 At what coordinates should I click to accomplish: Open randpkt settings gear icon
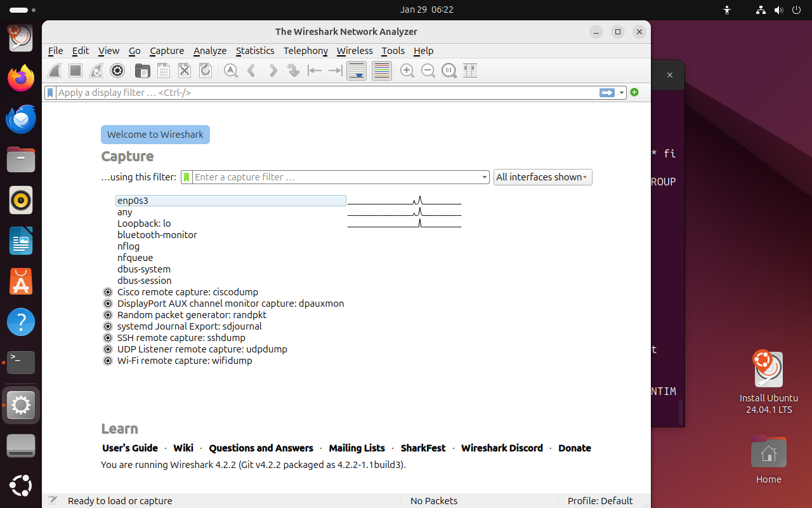coord(108,315)
